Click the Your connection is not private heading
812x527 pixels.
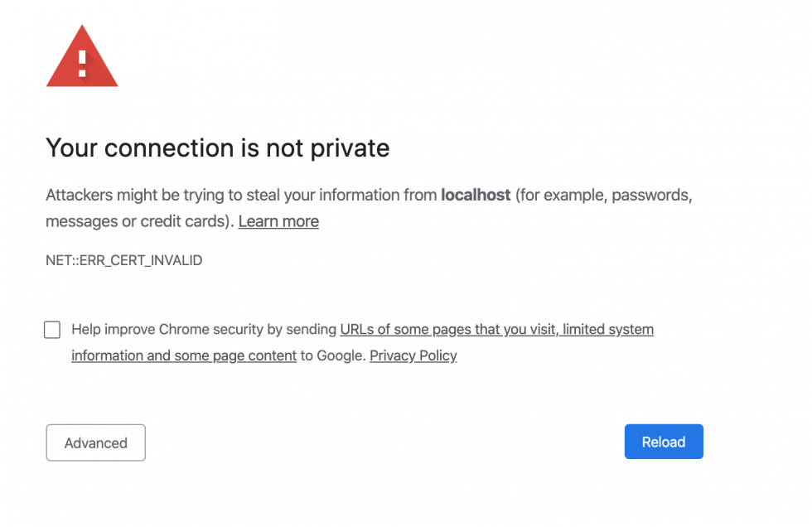click(x=217, y=148)
